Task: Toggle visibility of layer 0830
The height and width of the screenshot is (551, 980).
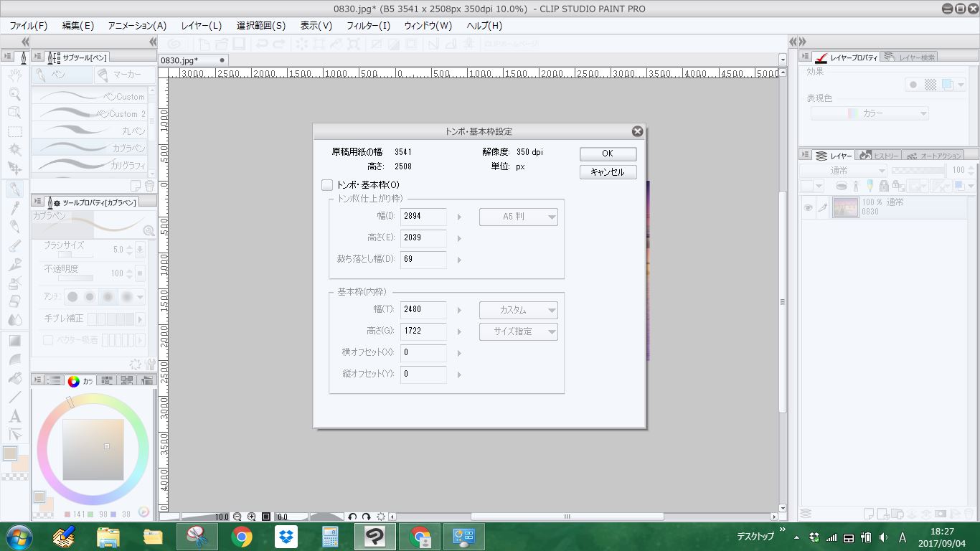Action: [808, 207]
